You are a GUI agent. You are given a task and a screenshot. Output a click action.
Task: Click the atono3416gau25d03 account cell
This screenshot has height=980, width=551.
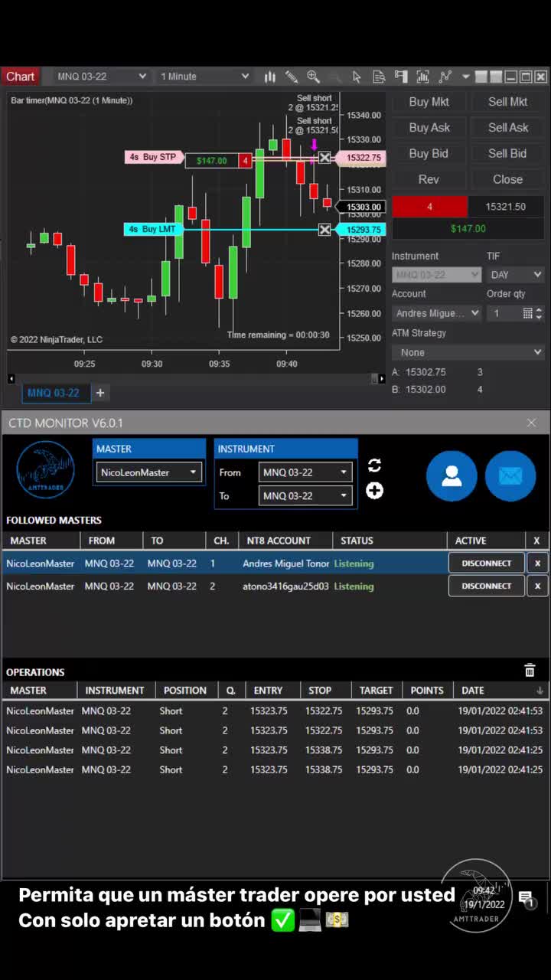(285, 586)
